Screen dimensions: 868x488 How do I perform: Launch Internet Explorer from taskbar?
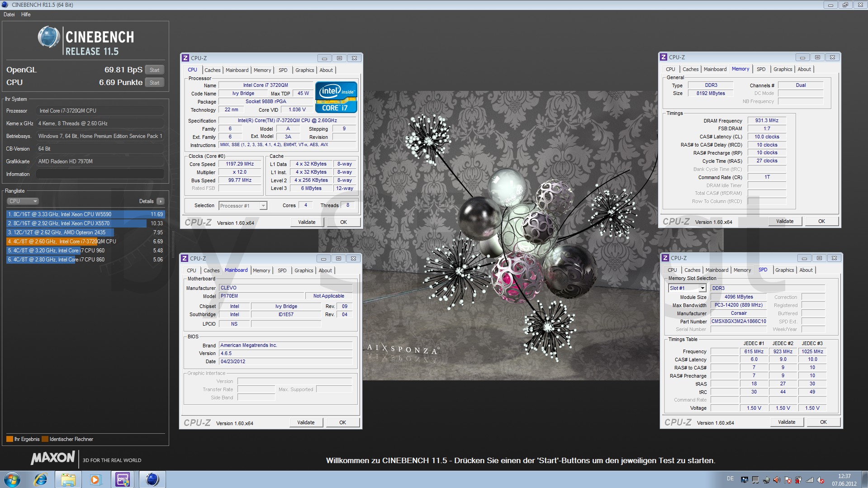[40, 479]
